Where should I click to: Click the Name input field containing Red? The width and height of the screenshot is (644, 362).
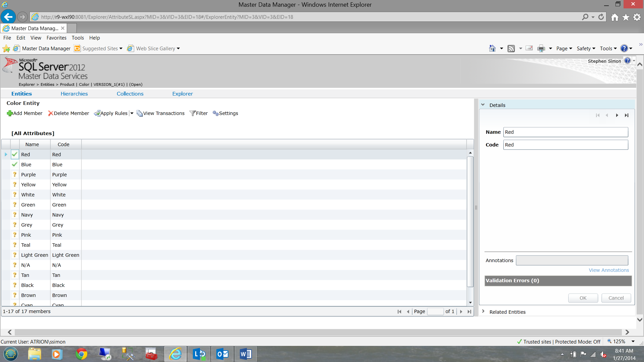click(x=565, y=132)
